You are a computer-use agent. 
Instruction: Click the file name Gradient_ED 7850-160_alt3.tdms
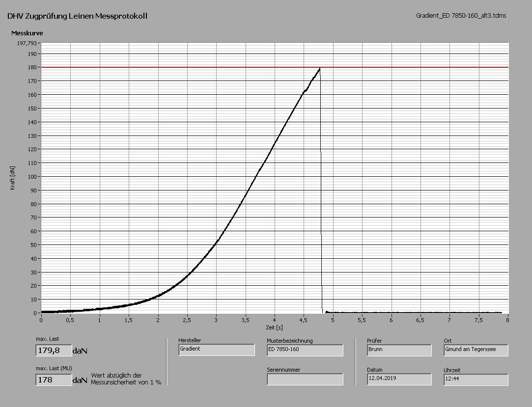click(461, 16)
